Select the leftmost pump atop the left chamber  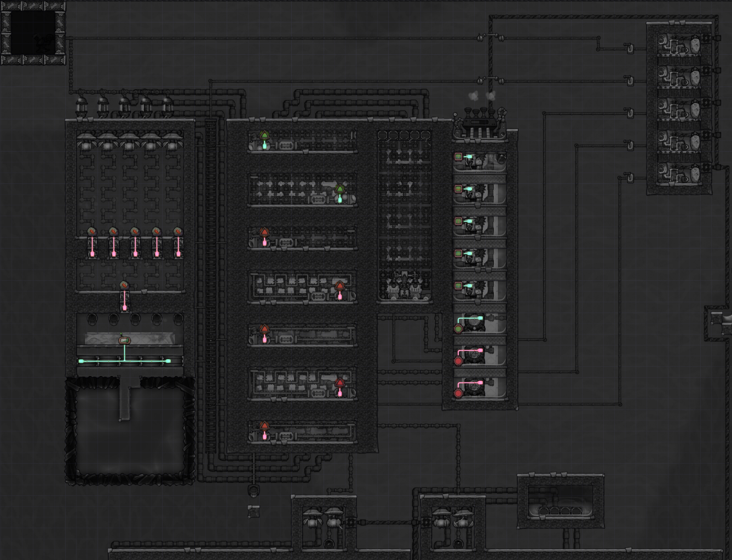click(81, 106)
